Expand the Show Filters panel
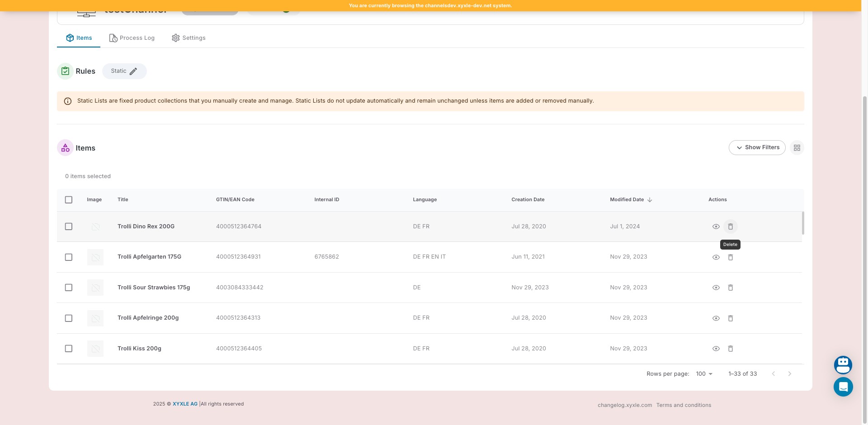 pyautogui.click(x=757, y=148)
